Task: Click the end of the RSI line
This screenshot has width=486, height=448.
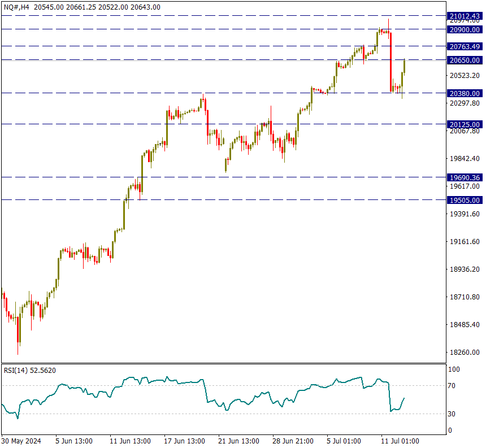Action: [404, 398]
